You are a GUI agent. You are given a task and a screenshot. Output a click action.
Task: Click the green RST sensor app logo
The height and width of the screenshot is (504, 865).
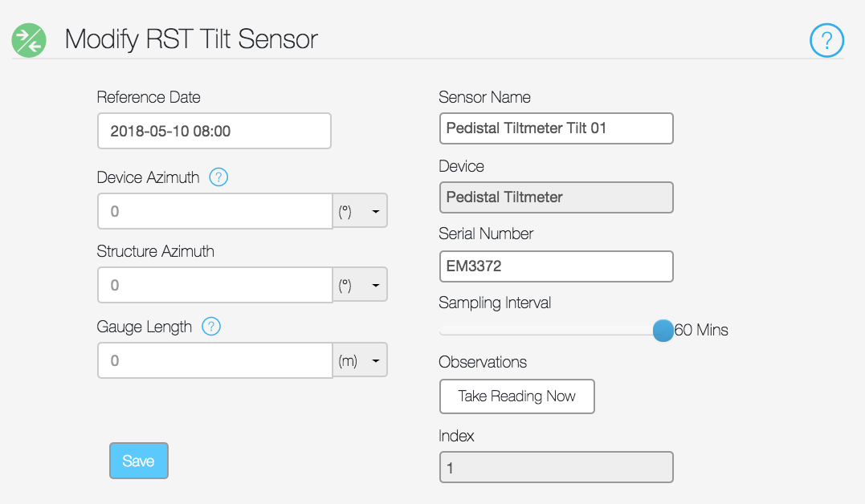27,39
